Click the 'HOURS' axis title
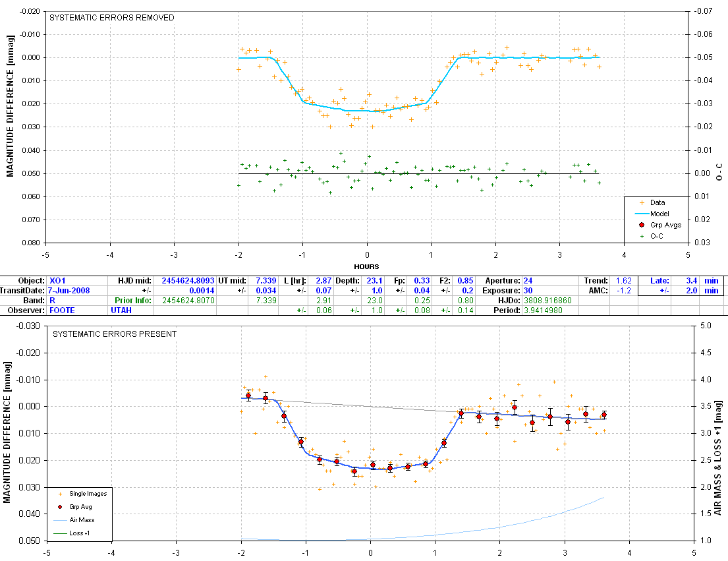 [x=366, y=266]
